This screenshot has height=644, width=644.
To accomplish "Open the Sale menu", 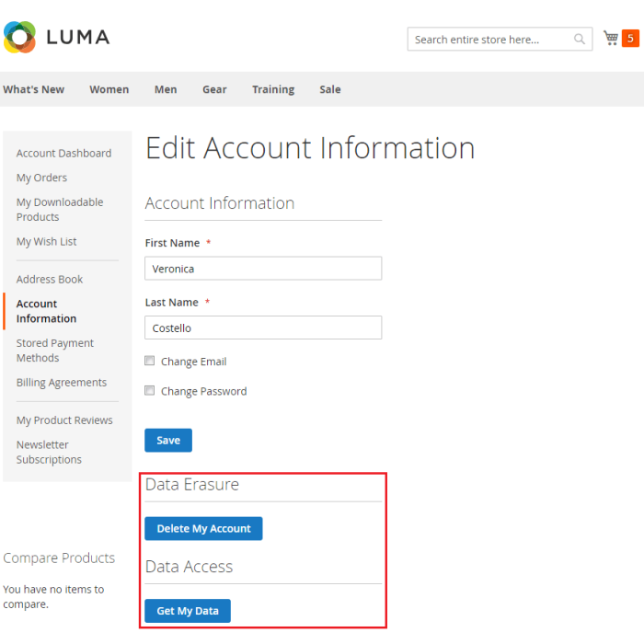I will pos(330,89).
